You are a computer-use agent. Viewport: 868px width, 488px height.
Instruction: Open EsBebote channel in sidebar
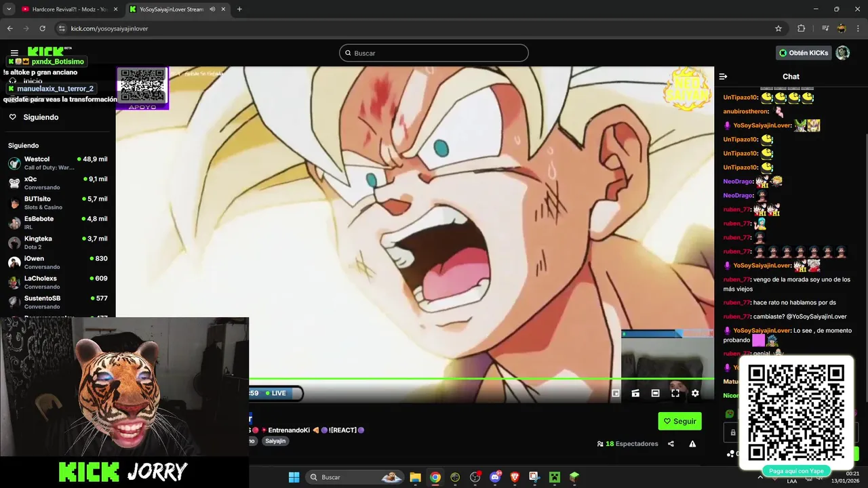point(58,223)
